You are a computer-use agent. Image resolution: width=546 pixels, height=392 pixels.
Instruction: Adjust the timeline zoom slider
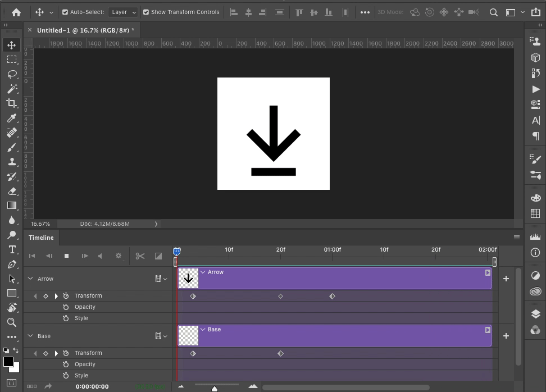pos(215,387)
